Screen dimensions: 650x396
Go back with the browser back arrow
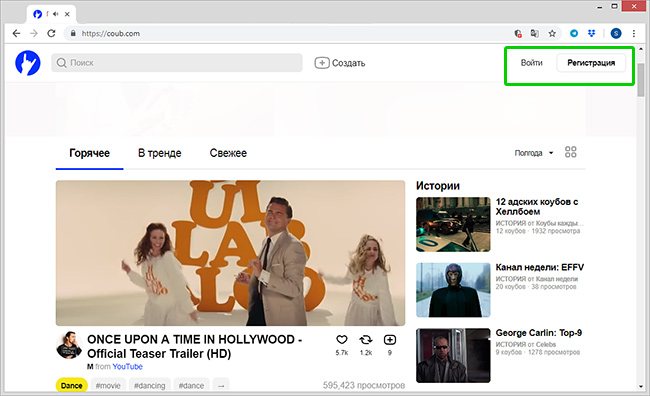(x=16, y=34)
